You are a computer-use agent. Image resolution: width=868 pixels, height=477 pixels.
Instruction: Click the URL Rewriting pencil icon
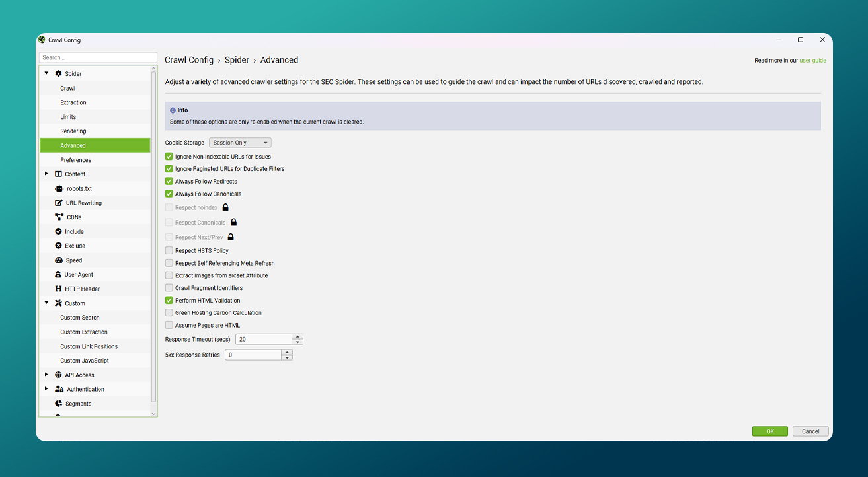pyautogui.click(x=59, y=203)
